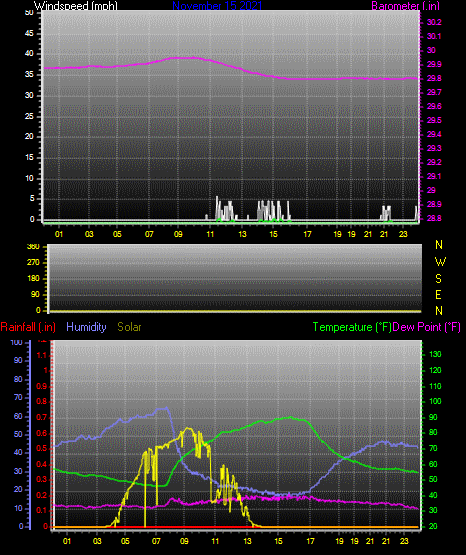Click green temperature axis value "130"
Screen dimensions: 466x555
pos(435,354)
